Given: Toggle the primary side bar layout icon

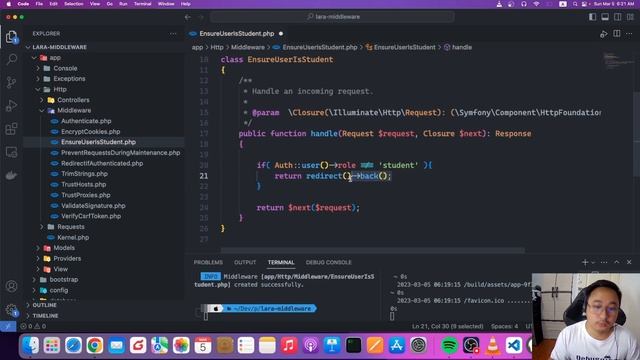Looking at the screenshot, I should pos(592,17).
